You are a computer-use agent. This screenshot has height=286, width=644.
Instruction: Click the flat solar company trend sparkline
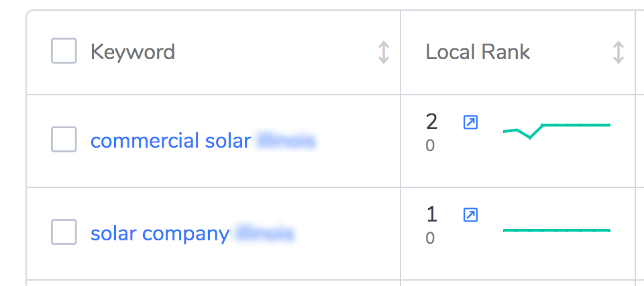[557, 230]
